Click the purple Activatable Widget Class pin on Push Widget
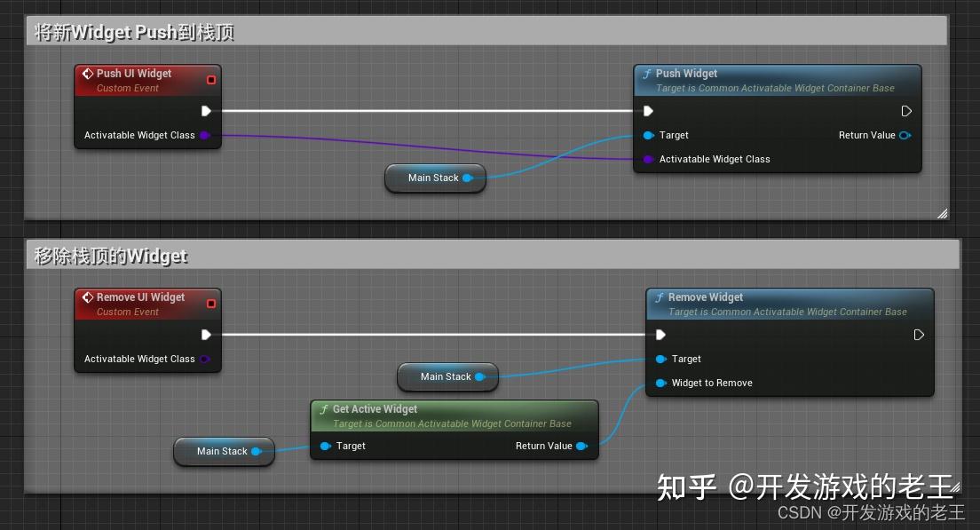 [x=648, y=160]
